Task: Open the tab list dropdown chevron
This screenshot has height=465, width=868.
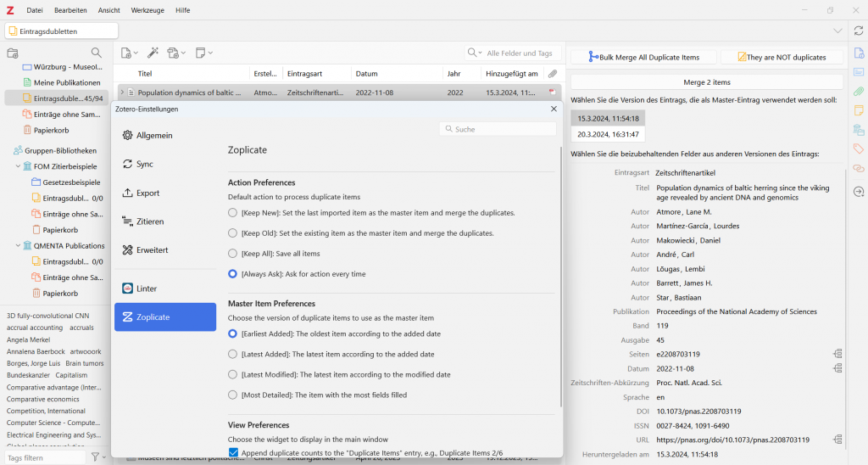Action: tap(837, 31)
